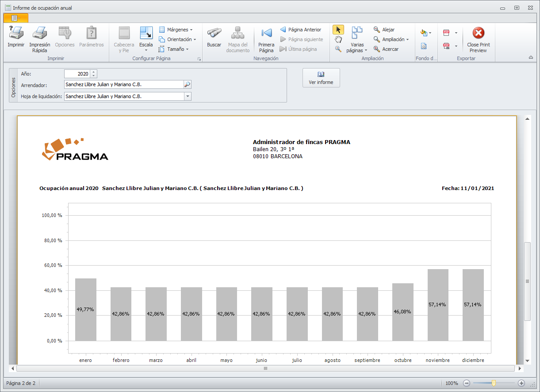The image size is (540, 392).
Task: Open Hoja de liquidación combo box
Action: pyautogui.click(x=188, y=96)
